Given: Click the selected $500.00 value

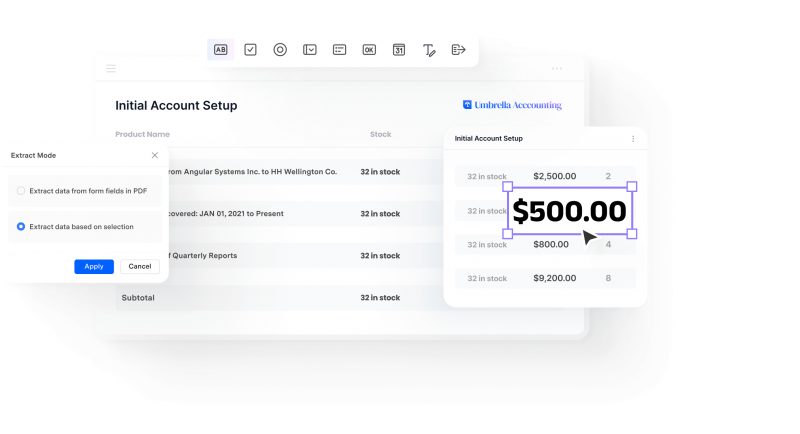Looking at the screenshot, I should click(x=569, y=211).
